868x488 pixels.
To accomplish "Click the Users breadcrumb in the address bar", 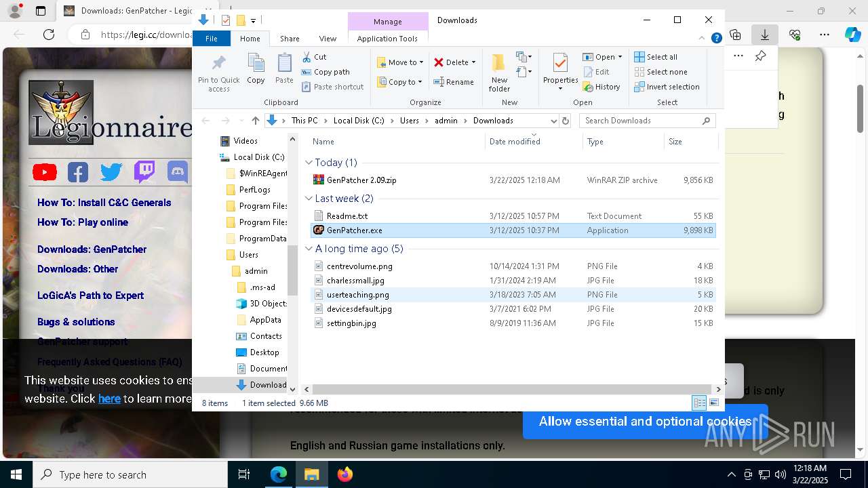I will coord(409,121).
